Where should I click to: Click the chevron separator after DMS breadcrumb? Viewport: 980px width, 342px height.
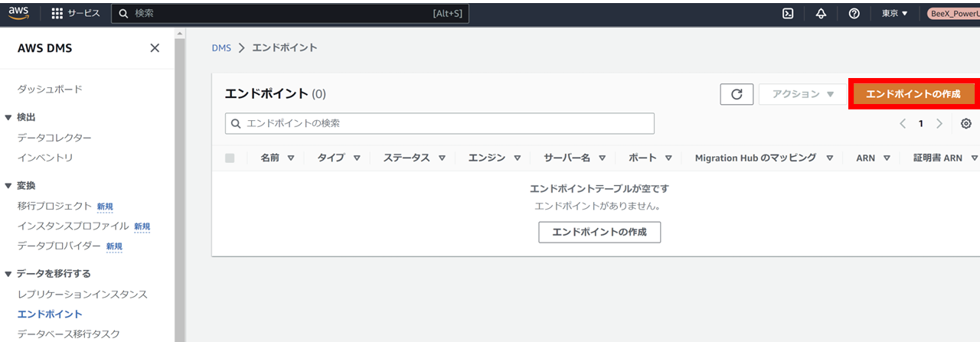click(242, 47)
